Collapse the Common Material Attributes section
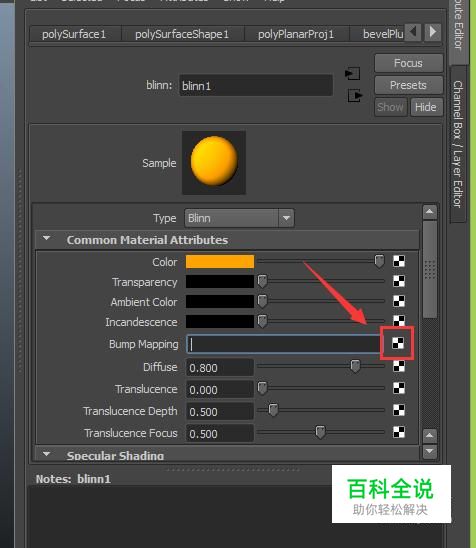The image size is (476, 548). pyautogui.click(x=46, y=239)
